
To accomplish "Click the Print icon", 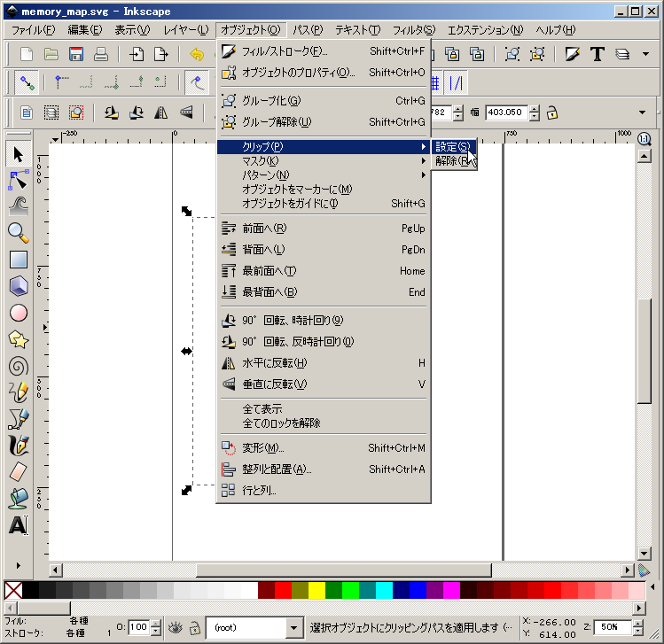I will pyautogui.click(x=101, y=54).
